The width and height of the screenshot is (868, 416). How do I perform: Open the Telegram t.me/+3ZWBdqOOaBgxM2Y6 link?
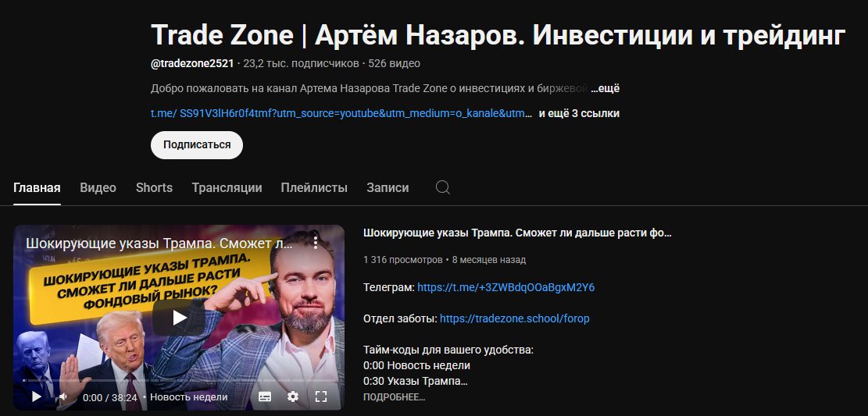[506, 288]
